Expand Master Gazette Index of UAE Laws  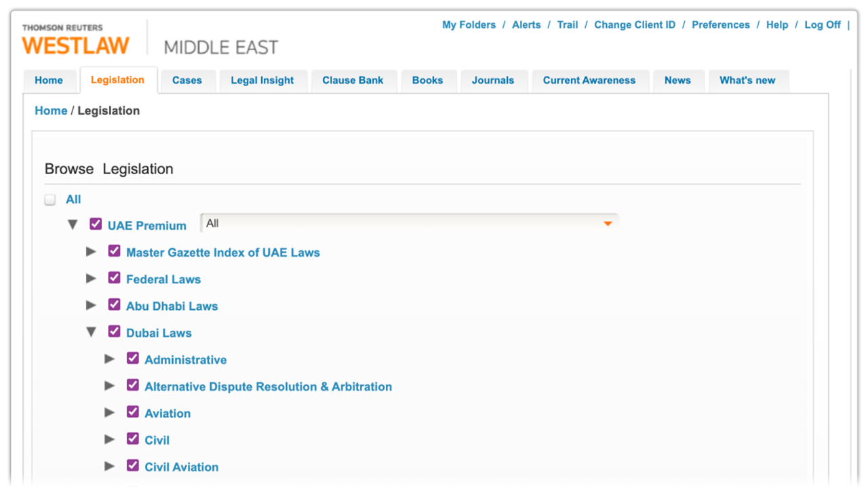coord(91,252)
